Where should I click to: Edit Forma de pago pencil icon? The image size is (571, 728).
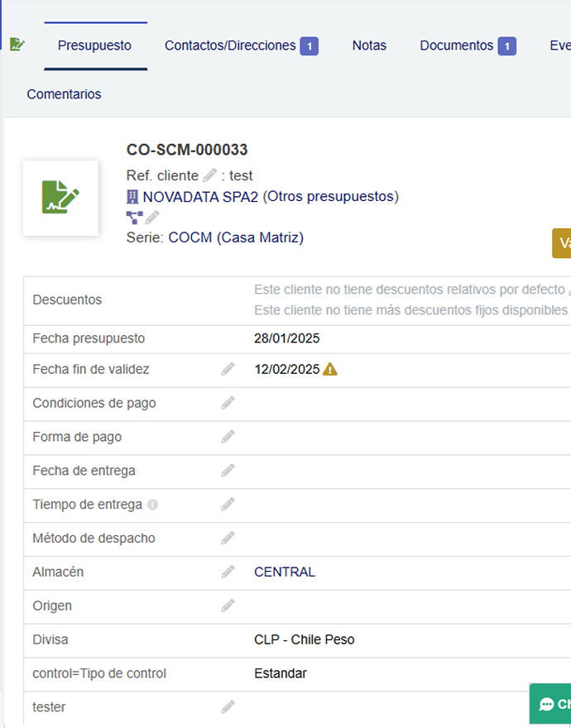coord(228,437)
